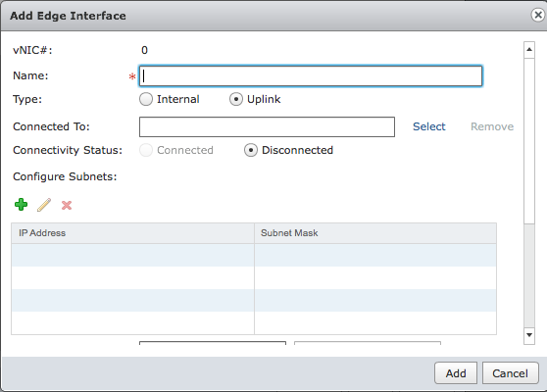Choose the Disconnected connectivity status
547x392 pixels.
coord(251,150)
